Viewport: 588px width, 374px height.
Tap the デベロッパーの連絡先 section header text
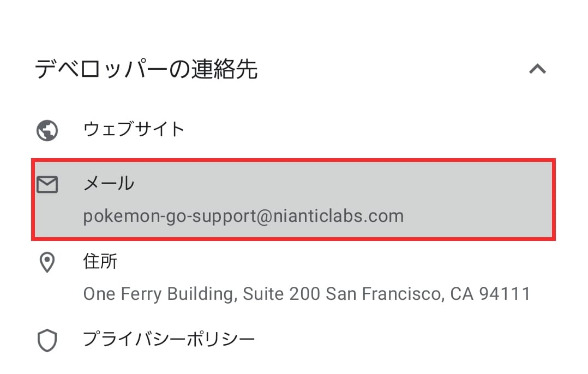(146, 69)
